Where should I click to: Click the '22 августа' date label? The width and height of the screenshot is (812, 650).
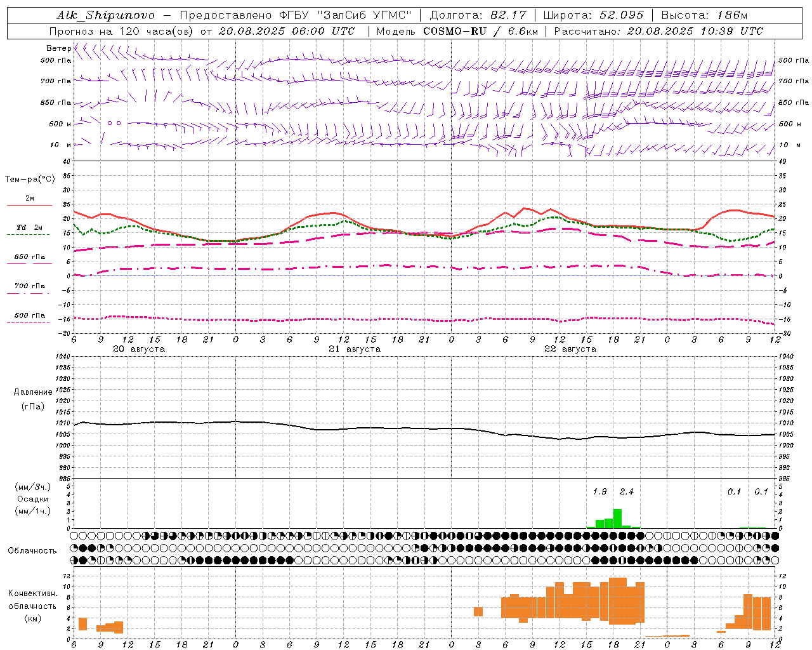point(570,349)
